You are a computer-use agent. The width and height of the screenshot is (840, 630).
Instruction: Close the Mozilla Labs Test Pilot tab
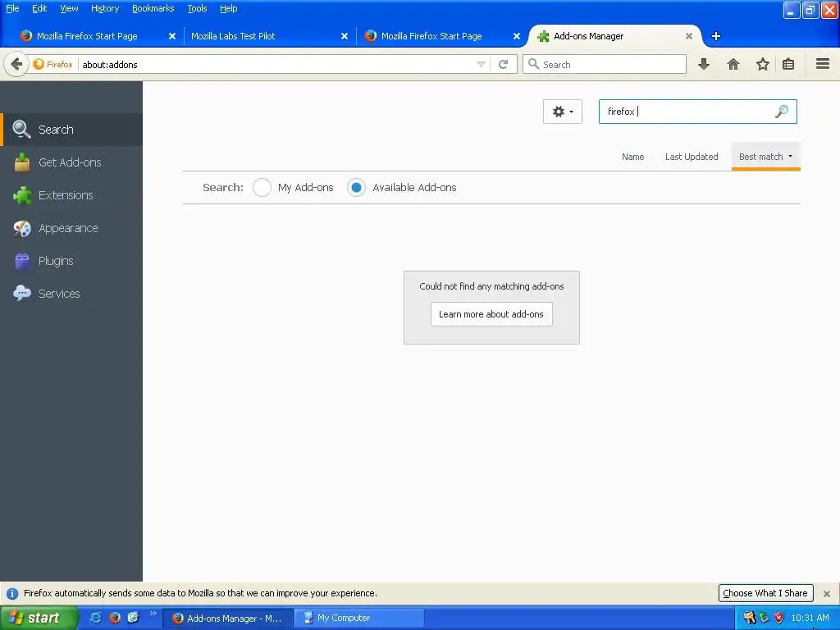[345, 36]
